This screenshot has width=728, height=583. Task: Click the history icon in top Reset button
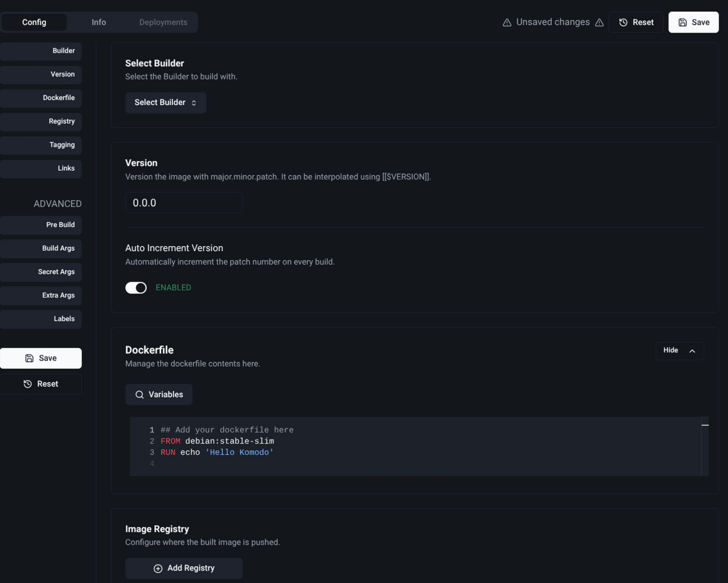click(623, 22)
